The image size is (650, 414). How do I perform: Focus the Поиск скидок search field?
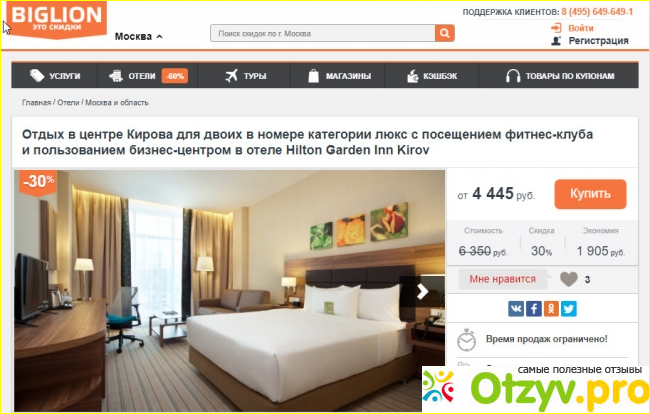(323, 33)
